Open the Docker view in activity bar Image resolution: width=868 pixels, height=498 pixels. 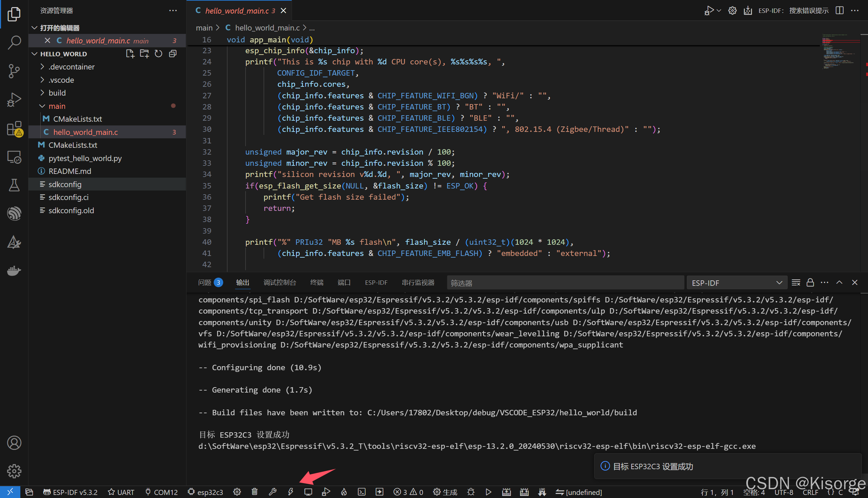(x=14, y=271)
